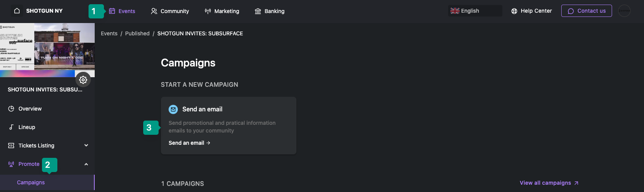Click the Help Center lifebuoy icon
Image resolution: width=644 pixels, height=192 pixels.
[514, 11]
